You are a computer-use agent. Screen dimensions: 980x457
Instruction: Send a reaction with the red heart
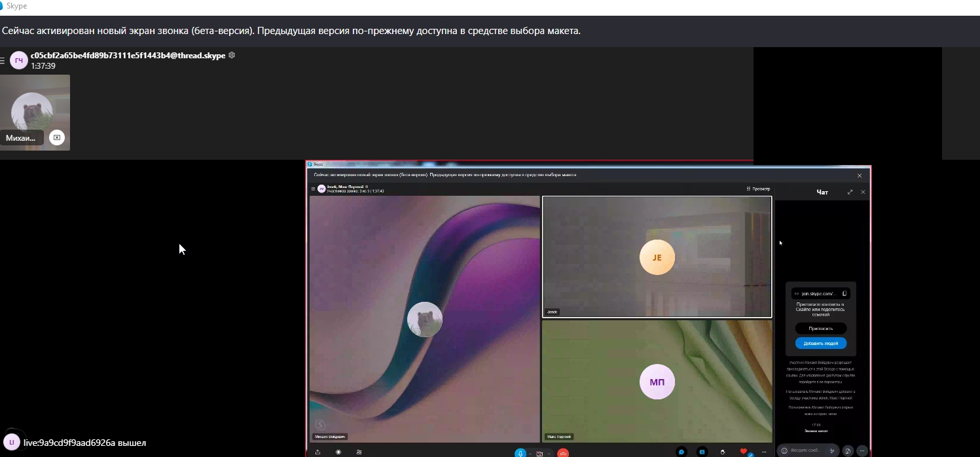coord(744,451)
